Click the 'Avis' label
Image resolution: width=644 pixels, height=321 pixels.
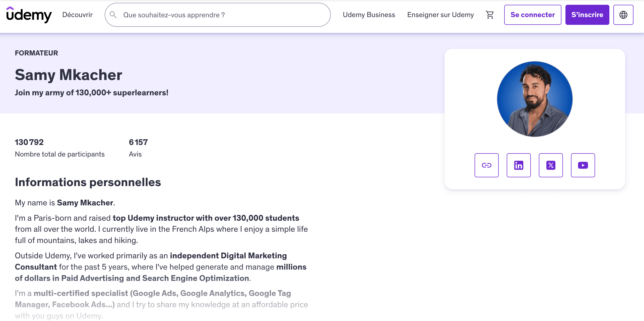[135, 154]
